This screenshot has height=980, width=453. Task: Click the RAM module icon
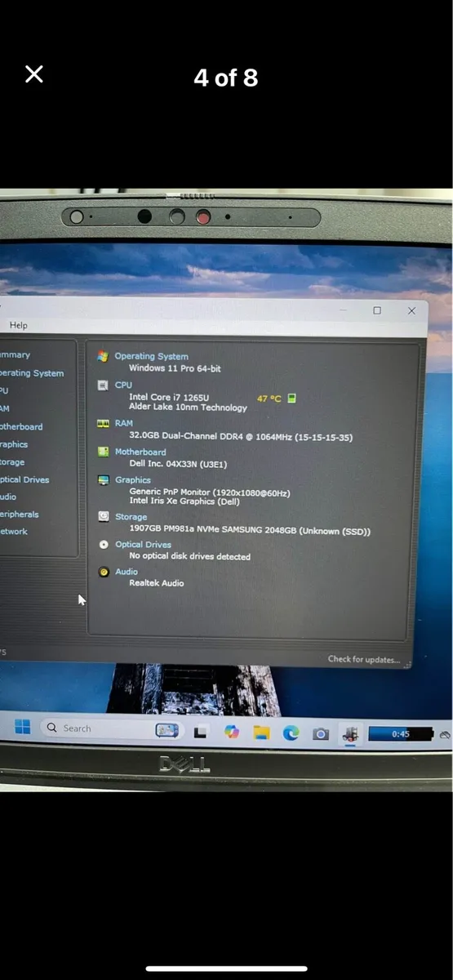click(103, 423)
